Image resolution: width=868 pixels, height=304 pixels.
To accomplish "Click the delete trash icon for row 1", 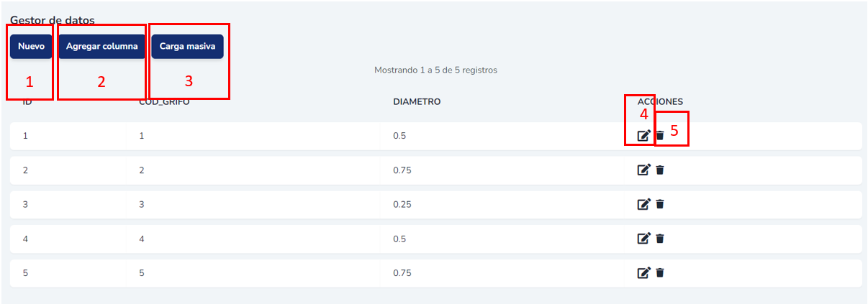I will pos(660,135).
